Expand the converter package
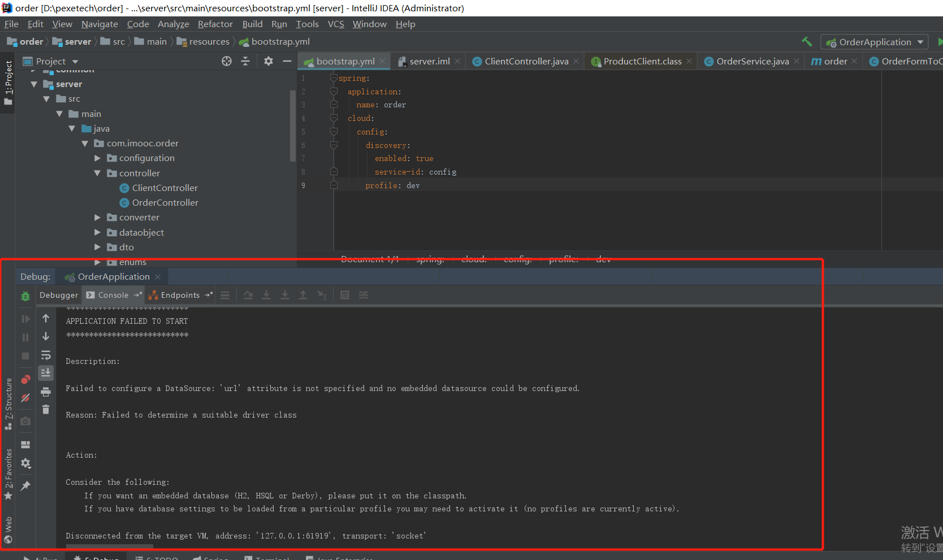Screen dimensions: 943x560 97,218
